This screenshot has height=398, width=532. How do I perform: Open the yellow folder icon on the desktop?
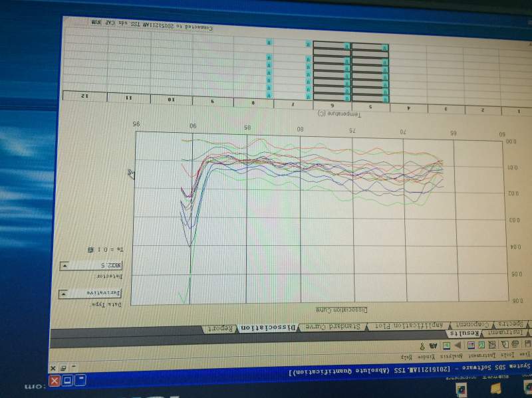coord(495,388)
